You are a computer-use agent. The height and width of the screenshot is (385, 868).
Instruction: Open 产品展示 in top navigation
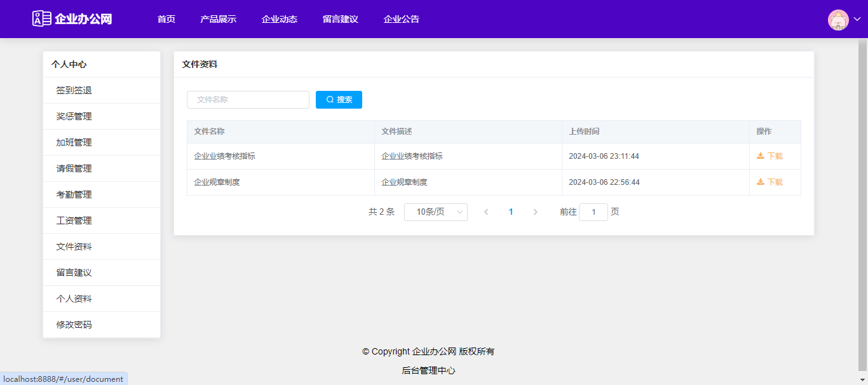218,19
